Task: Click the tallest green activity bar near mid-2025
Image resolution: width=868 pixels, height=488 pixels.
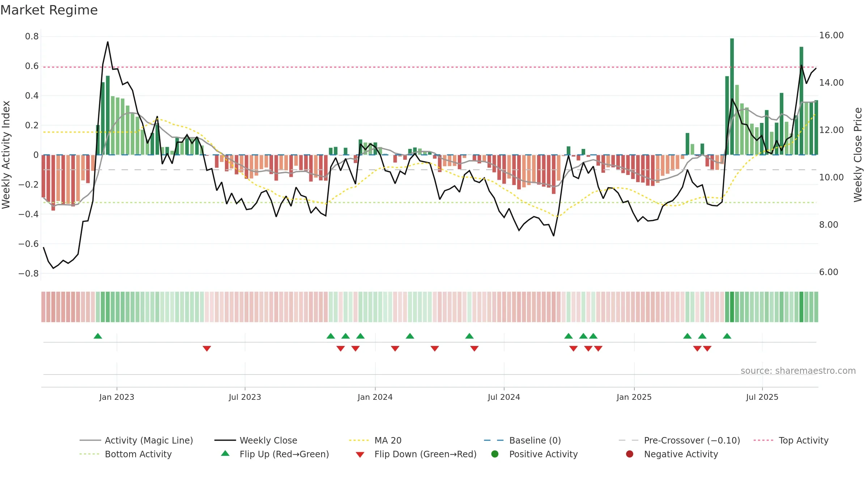Action: point(732,97)
